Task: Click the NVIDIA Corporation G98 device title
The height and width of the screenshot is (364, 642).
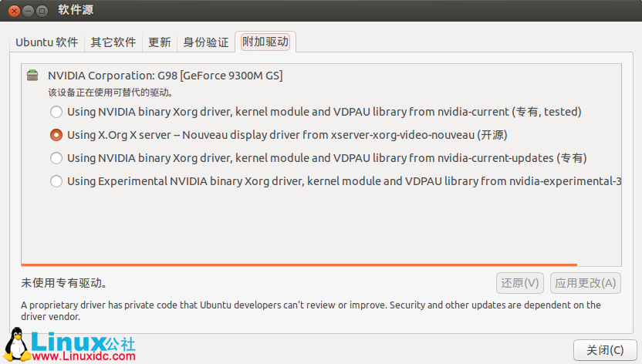Action: coord(165,76)
